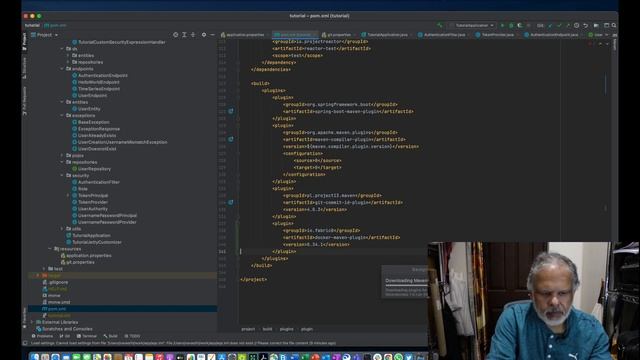Open Project panel gear options

click(204, 35)
